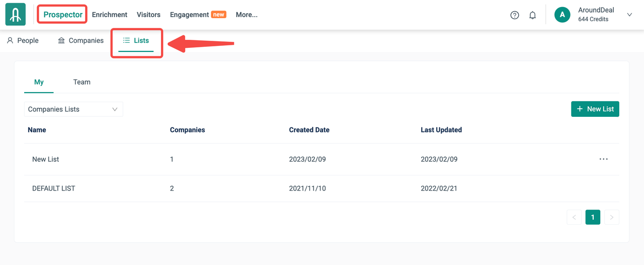The width and height of the screenshot is (644, 265).
Task: Open the Companies Lists dropdown
Action: 73,109
